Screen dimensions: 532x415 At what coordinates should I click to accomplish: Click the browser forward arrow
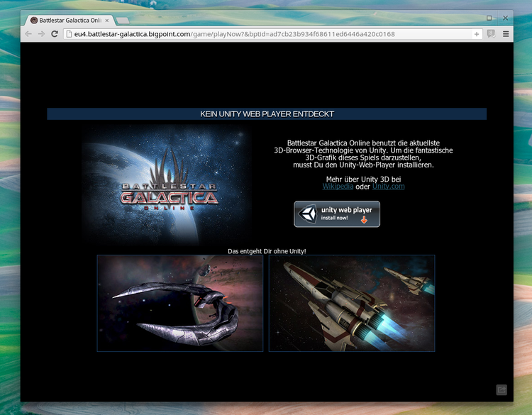tap(41, 34)
